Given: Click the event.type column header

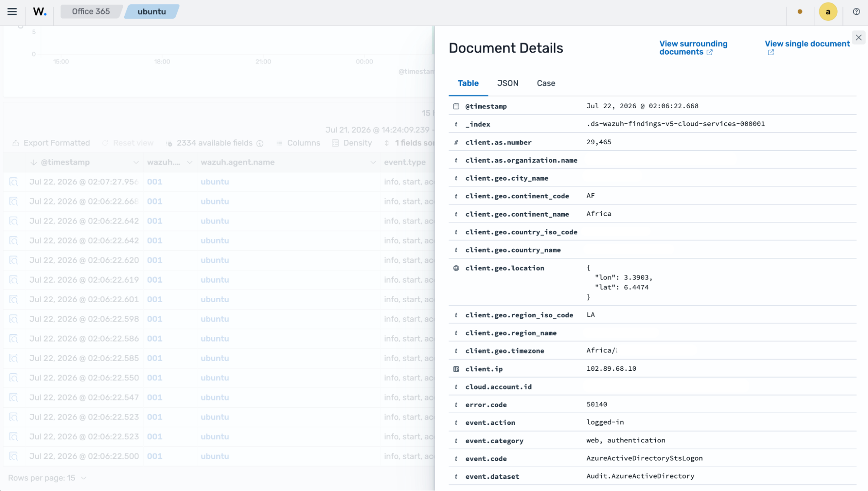Looking at the screenshot, I should [x=405, y=162].
